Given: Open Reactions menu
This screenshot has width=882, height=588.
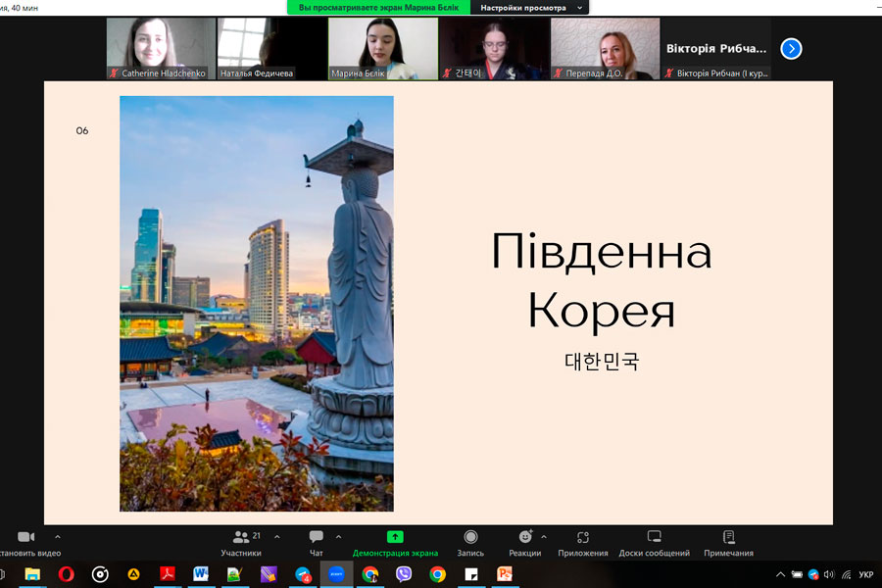Looking at the screenshot, I should pos(525,543).
